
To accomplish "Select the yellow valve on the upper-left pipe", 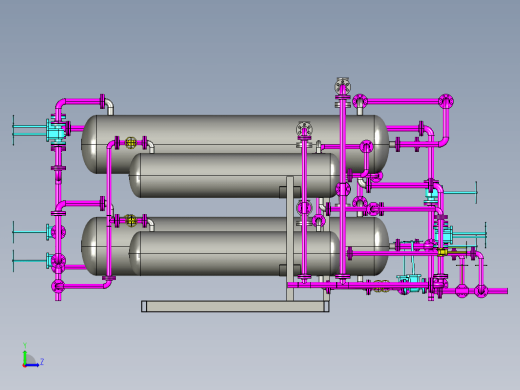I will click(x=131, y=143).
